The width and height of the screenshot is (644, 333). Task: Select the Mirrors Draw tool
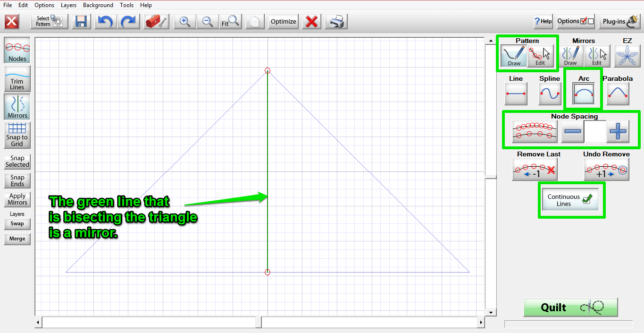click(570, 56)
